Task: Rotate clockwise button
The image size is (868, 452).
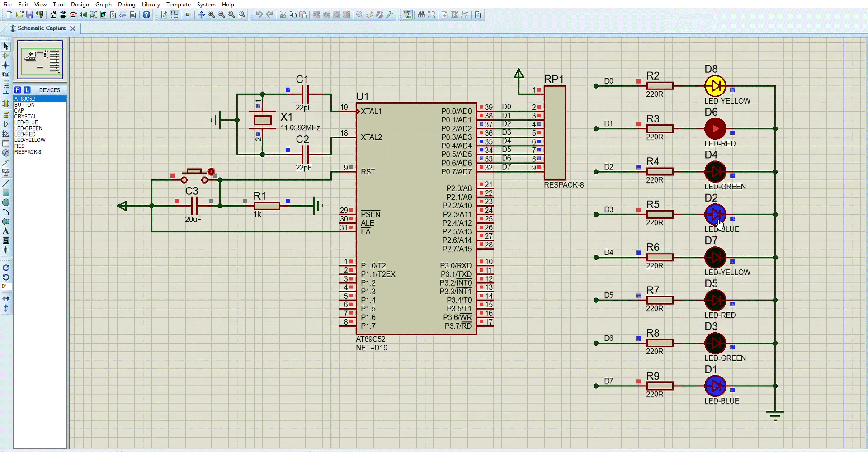Action: (x=6, y=268)
